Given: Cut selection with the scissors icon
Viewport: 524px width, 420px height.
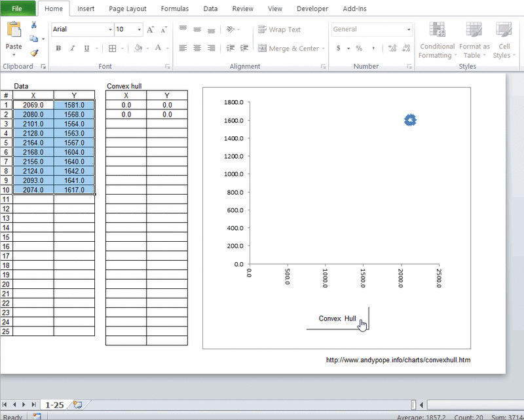Looking at the screenshot, I should pos(34,25).
